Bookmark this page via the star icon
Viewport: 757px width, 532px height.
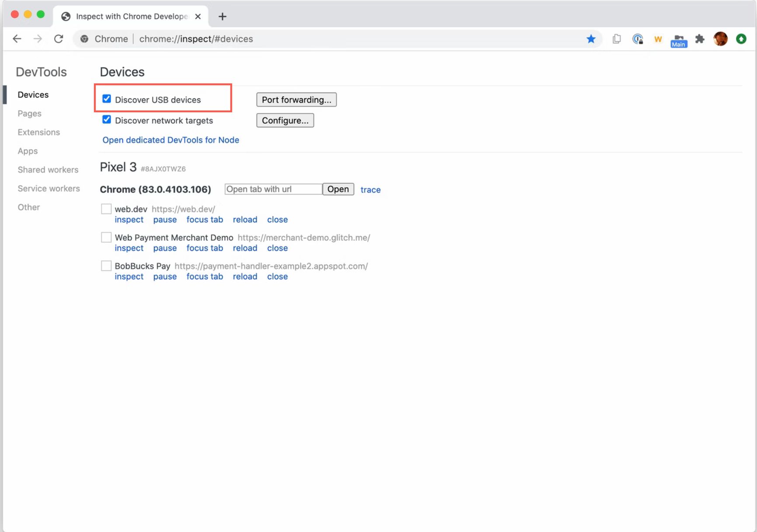(591, 39)
